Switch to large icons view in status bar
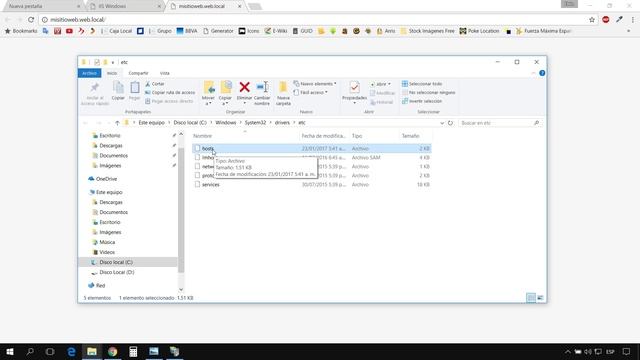 [x=540, y=298]
